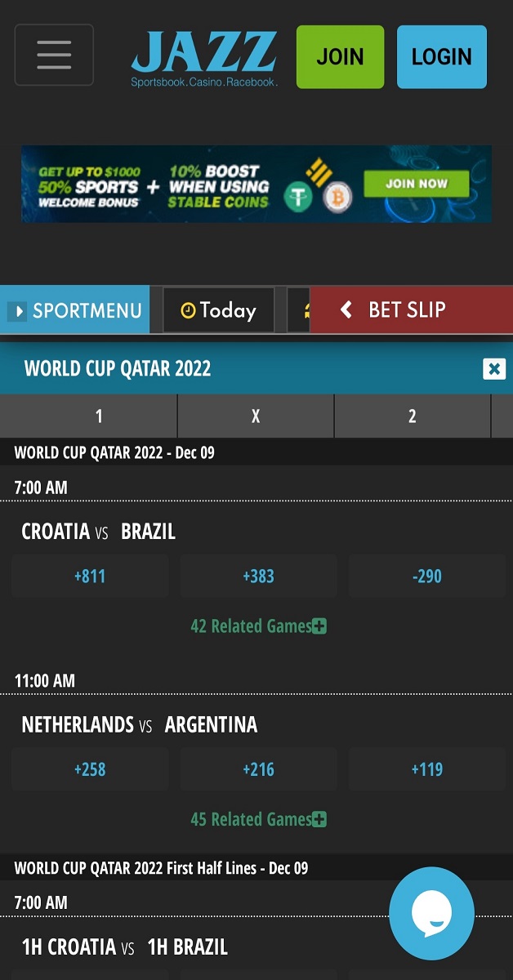Viewport: 513px width, 980px height.
Task: Click the welcome bonus promotional banner
Action: tap(256, 184)
